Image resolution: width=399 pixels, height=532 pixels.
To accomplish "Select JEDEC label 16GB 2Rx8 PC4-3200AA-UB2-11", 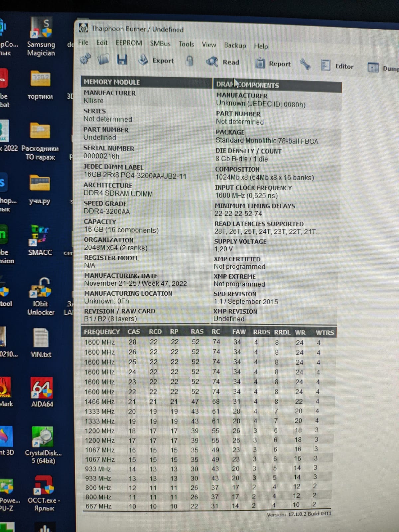I will (x=135, y=176).
